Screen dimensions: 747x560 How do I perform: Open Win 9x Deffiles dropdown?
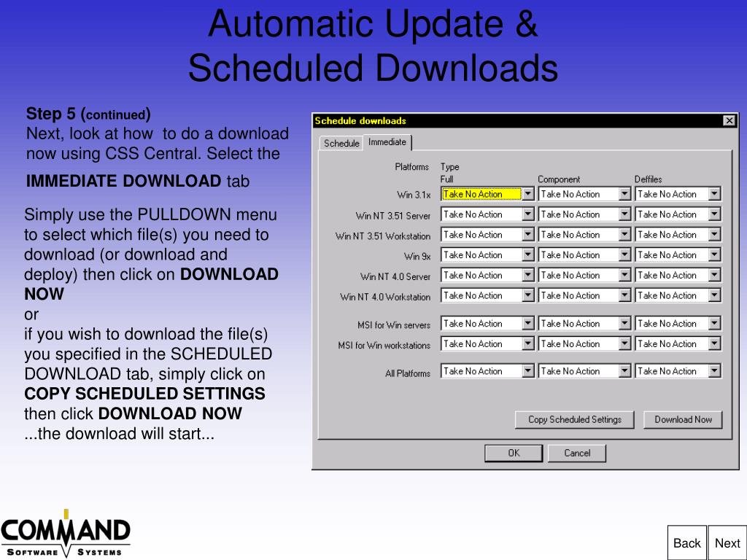coord(678,255)
